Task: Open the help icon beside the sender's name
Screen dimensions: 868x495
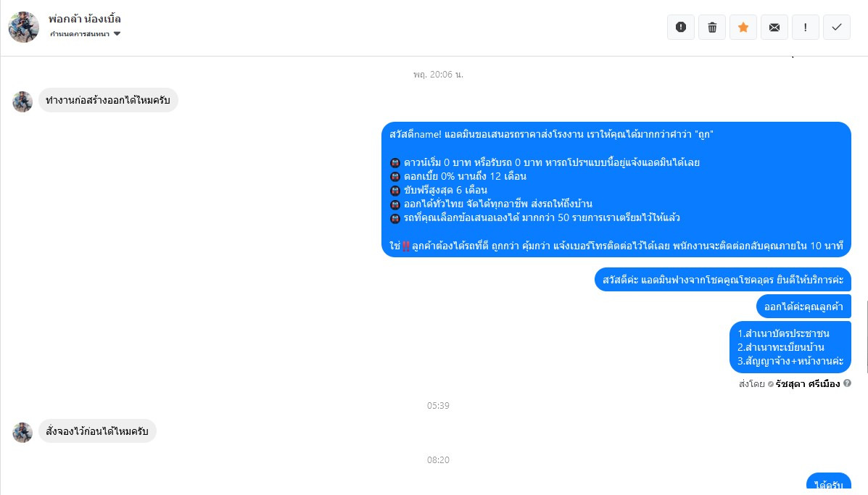Action: pos(847,383)
